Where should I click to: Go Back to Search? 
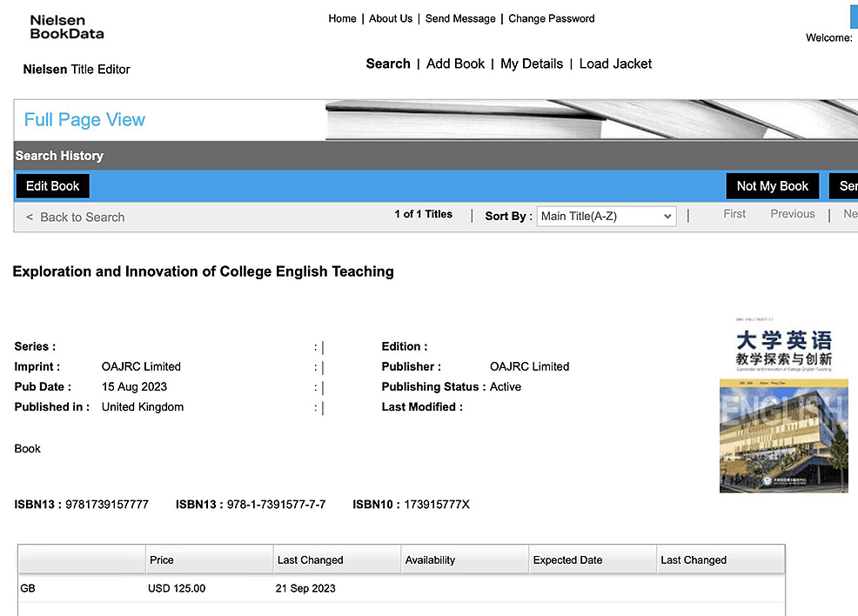pos(76,218)
